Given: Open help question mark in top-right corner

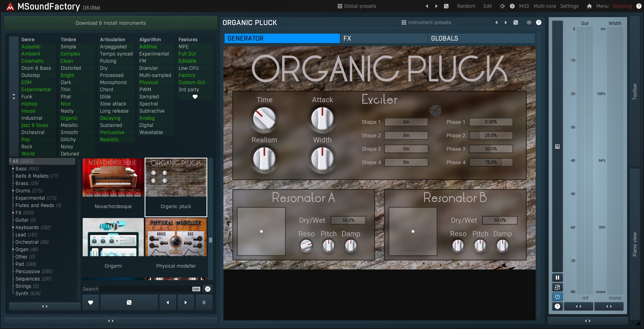Looking at the screenshot, I should pos(639,6).
